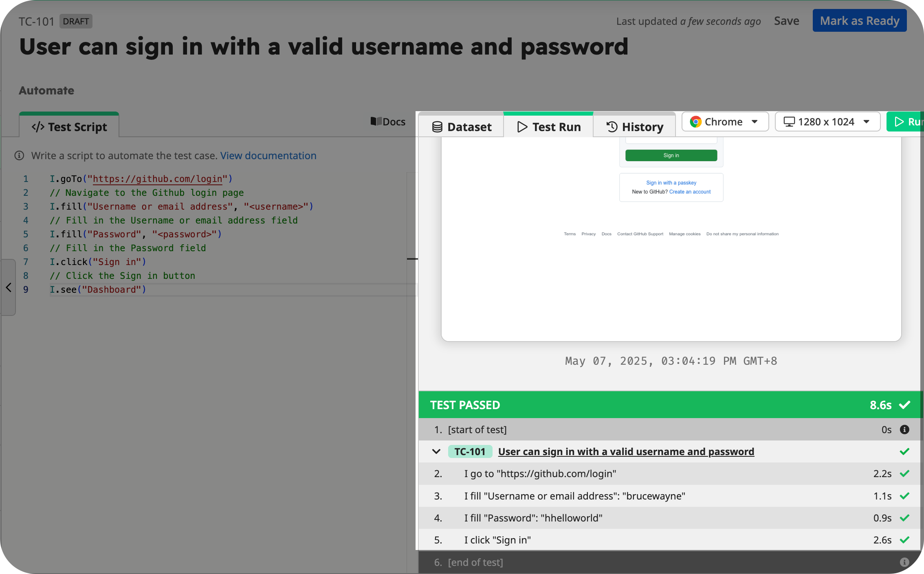Screen dimensions: 924x574
Task: Click the Docs link in preview footer
Action: [606, 234]
